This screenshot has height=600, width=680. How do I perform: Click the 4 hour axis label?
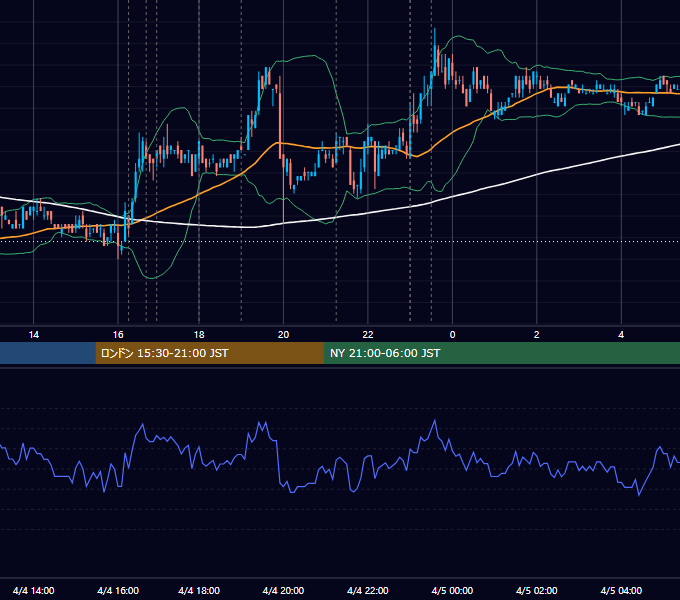coord(621,335)
